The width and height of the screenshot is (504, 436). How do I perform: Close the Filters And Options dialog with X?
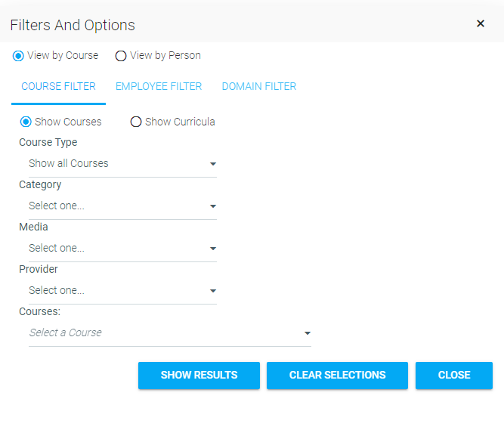481,23
